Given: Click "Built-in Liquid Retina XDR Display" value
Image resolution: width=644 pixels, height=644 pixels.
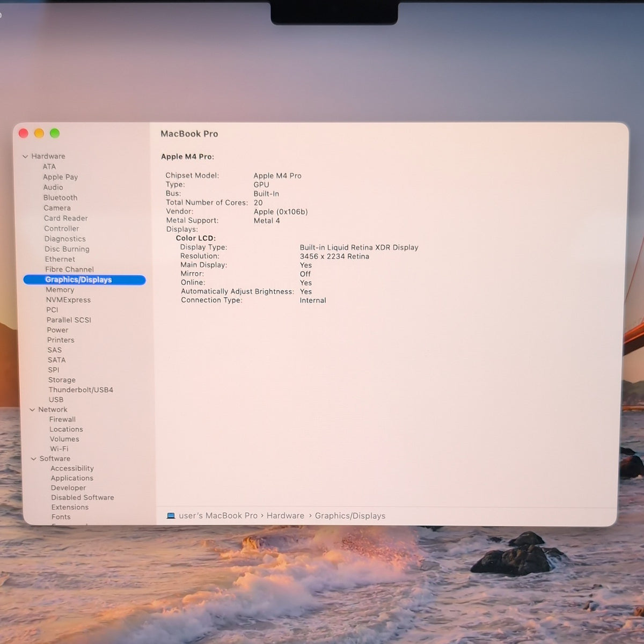Looking at the screenshot, I should [359, 247].
